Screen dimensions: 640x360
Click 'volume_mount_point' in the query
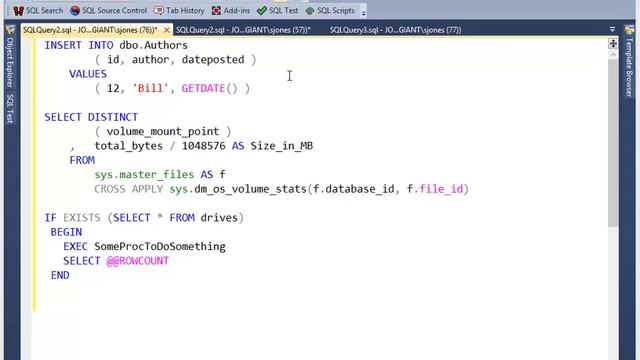[162, 131]
